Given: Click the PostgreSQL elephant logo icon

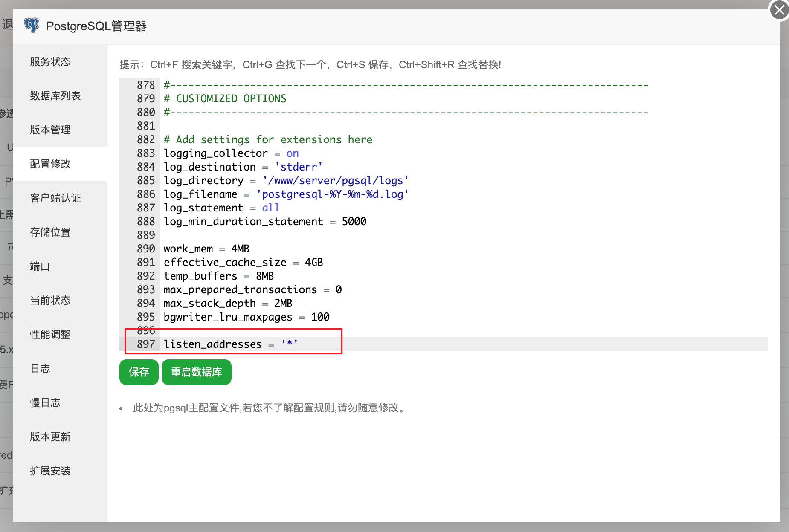Looking at the screenshot, I should pos(32,26).
